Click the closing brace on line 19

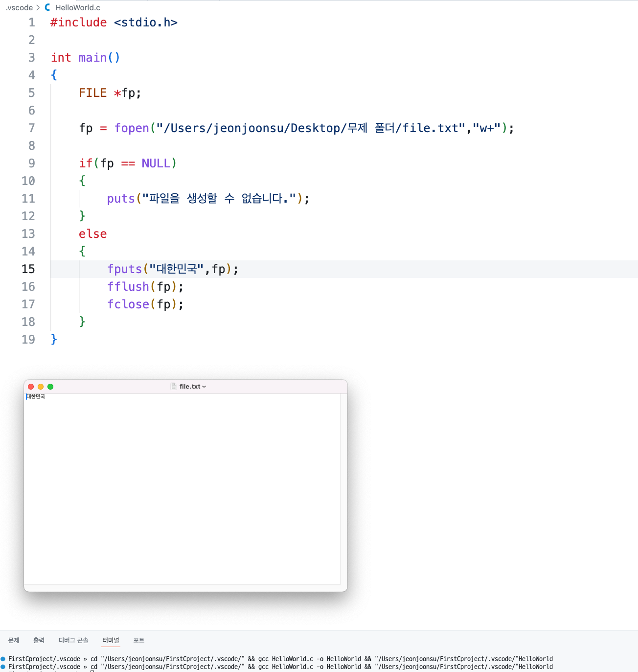[54, 340]
